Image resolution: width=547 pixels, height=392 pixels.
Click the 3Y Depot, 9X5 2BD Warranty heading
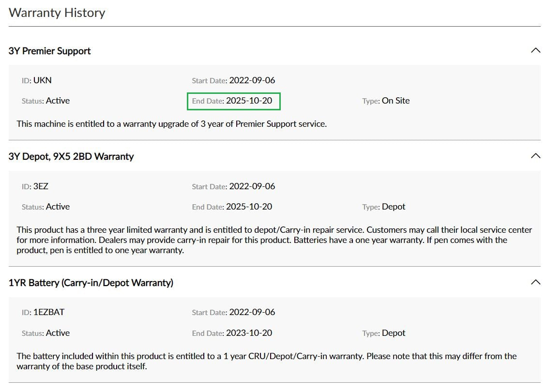click(x=71, y=156)
